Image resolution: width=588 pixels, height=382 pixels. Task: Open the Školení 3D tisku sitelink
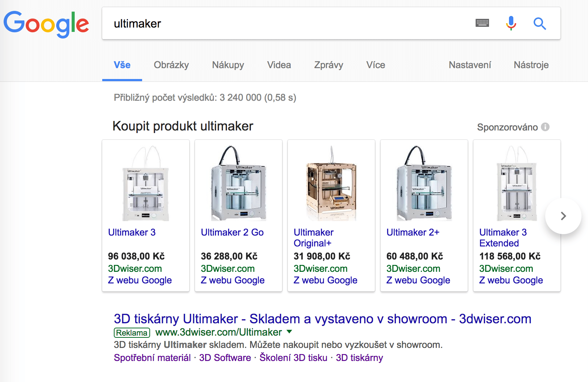pos(293,358)
